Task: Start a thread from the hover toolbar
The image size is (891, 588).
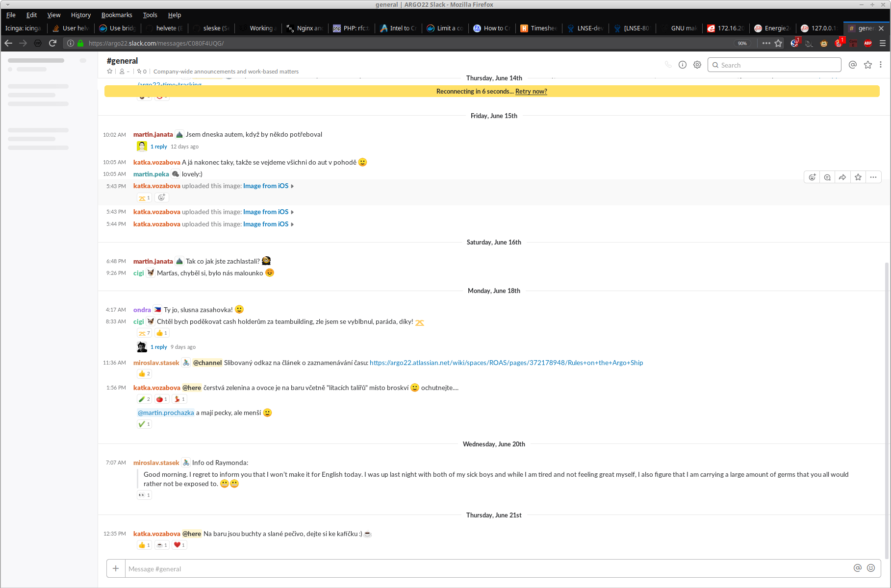Action: (x=827, y=177)
